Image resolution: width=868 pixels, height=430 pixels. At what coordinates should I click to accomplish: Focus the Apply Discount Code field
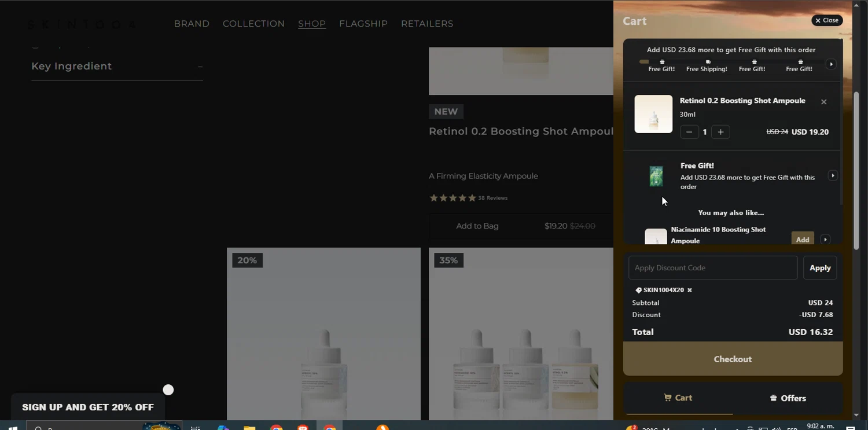click(713, 268)
